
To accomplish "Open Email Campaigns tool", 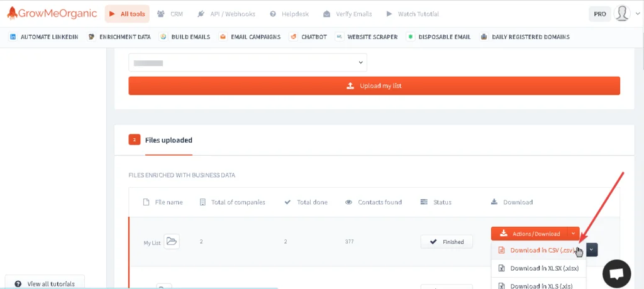I will 250,37.
